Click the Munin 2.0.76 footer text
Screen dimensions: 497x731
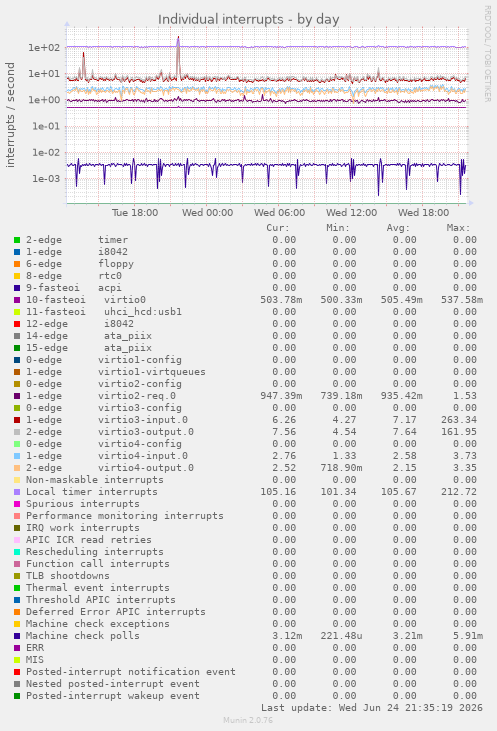click(248, 720)
